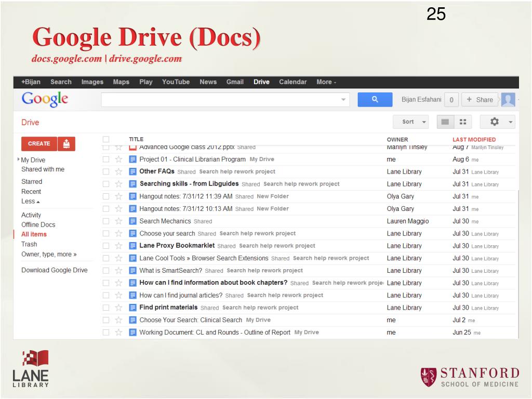Click the red upload icon button
This screenshot has height=399, width=532.
(x=66, y=144)
